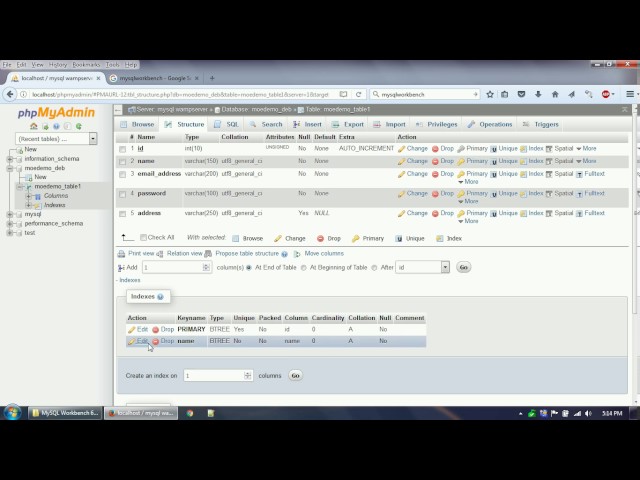Tick checkbox for name column row
The image size is (640, 480).
click(x=122, y=162)
